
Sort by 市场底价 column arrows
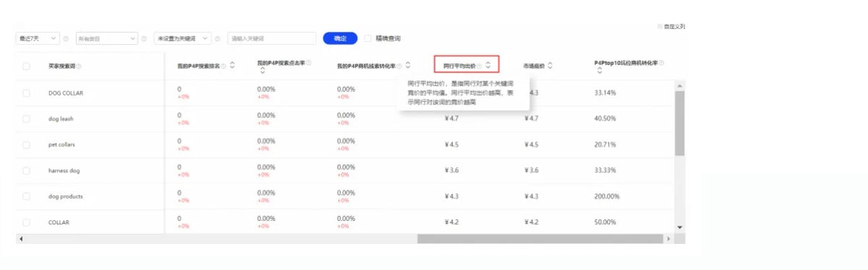coord(550,66)
